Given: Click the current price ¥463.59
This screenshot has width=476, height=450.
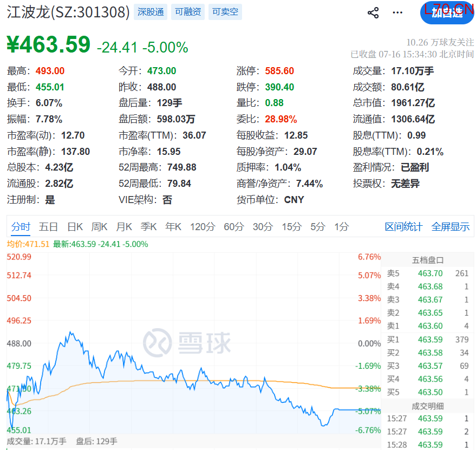Looking at the screenshot, I should coord(49,44).
